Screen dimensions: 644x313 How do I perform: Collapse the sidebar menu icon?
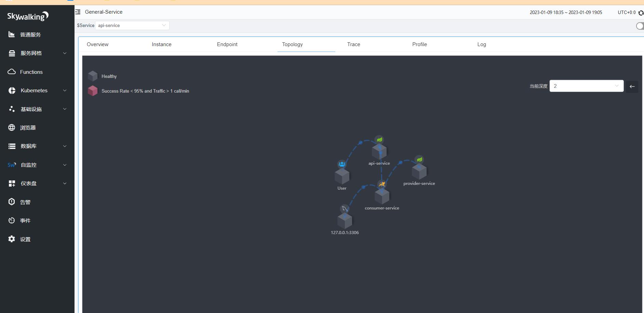(x=78, y=12)
